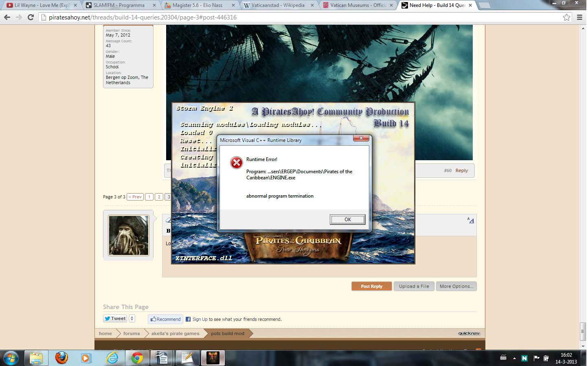Select the Need Help - Build 14 Queries tab
588x366 pixels.
pos(437,5)
